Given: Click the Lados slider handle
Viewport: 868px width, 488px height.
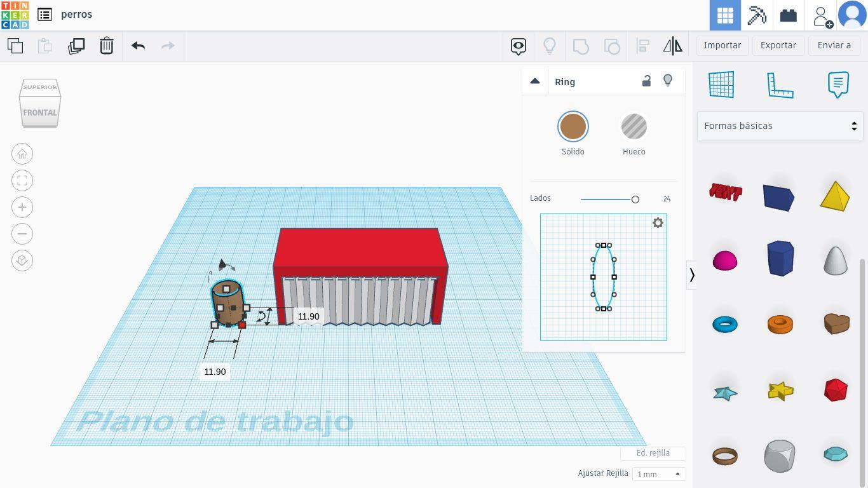Looking at the screenshot, I should 635,200.
